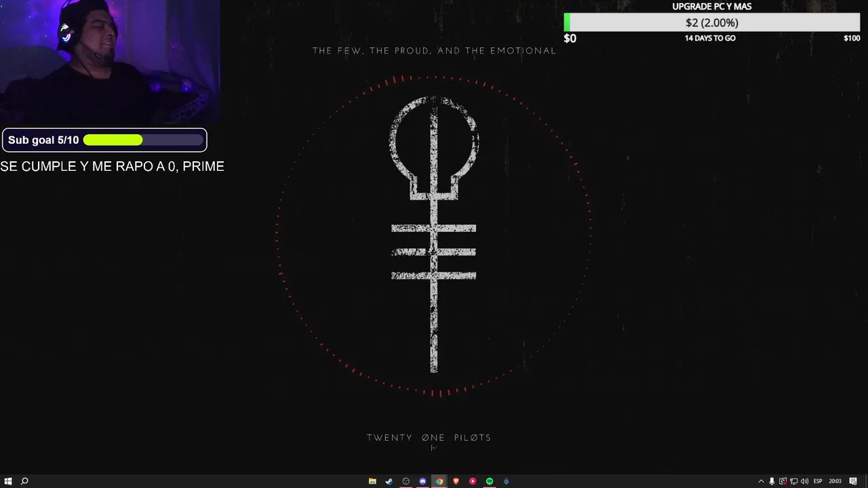Switch to Spotify in the taskbar
This screenshot has width=868, height=488.
[489, 481]
